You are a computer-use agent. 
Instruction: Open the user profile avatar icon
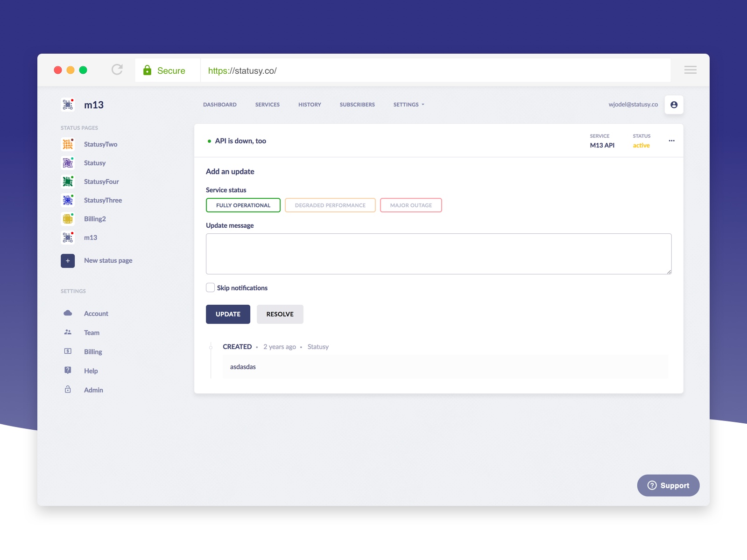pos(674,105)
